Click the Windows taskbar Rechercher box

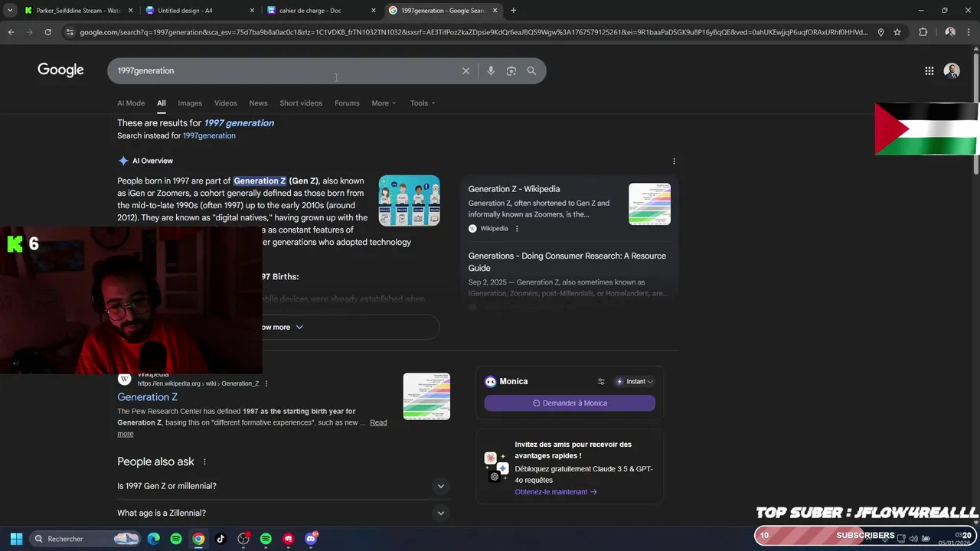tap(86, 539)
